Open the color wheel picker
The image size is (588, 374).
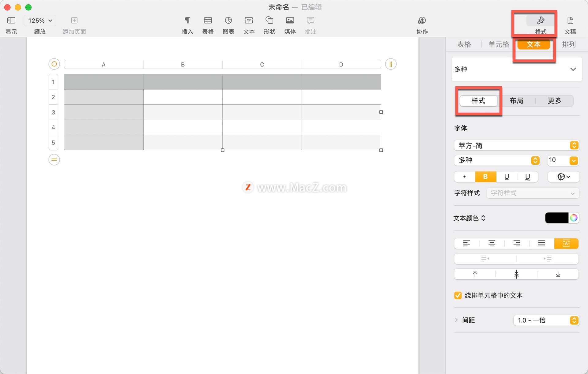click(574, 218)
